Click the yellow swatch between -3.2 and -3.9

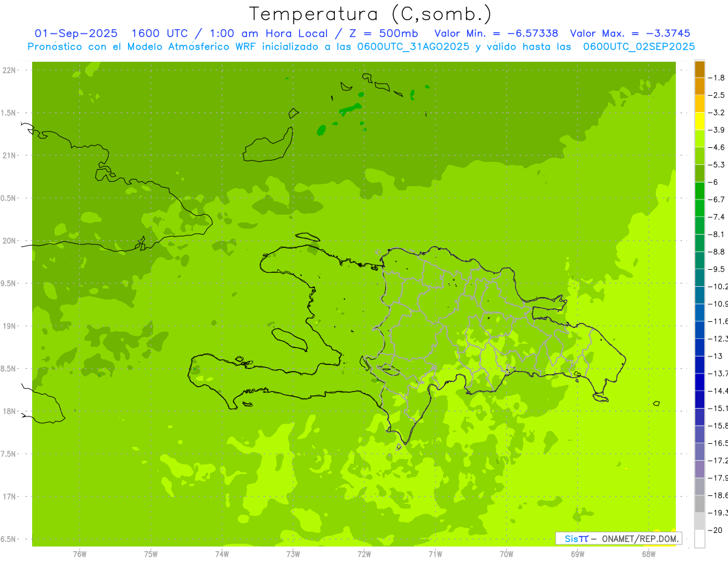click(x=699, y=122)
